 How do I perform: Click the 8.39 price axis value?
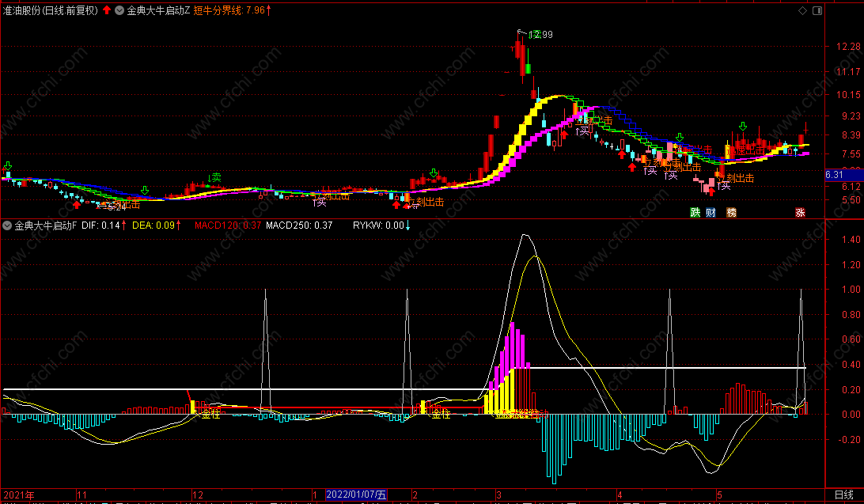(x=851, y=135)
